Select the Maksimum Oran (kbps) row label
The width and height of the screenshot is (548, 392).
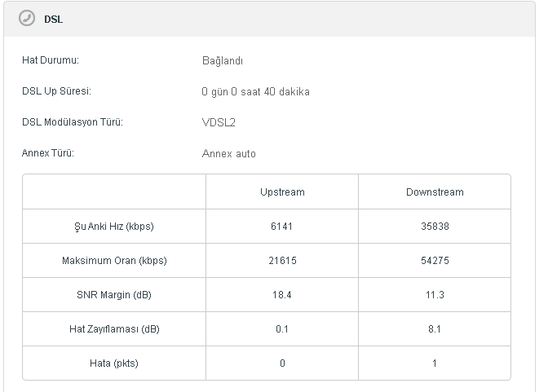[x=113, y=261]
